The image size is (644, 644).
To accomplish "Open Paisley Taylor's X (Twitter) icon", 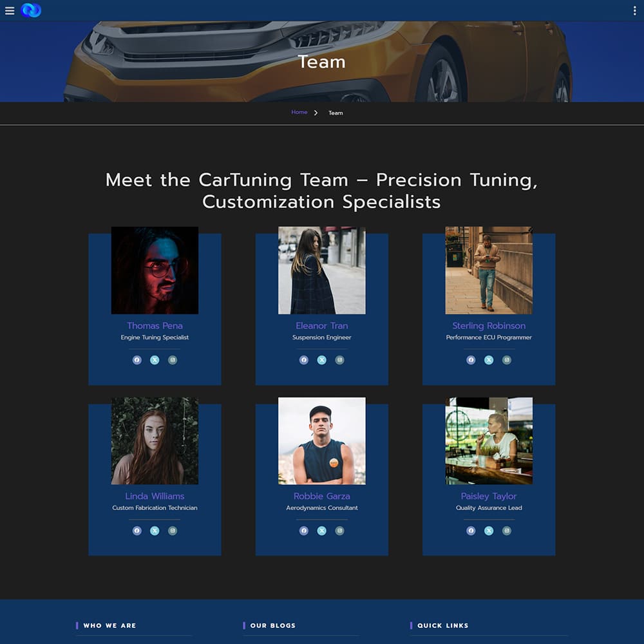I will pyautogui.click(x=489, y=531).
